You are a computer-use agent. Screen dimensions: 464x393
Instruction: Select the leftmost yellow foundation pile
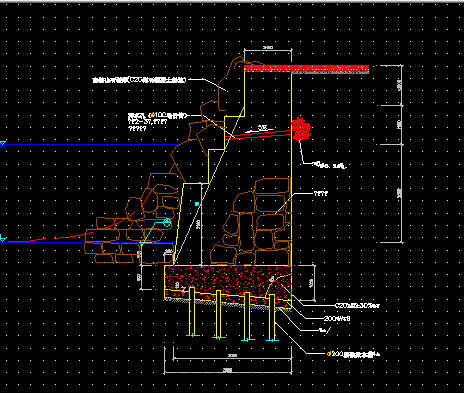tap(192, 311)
